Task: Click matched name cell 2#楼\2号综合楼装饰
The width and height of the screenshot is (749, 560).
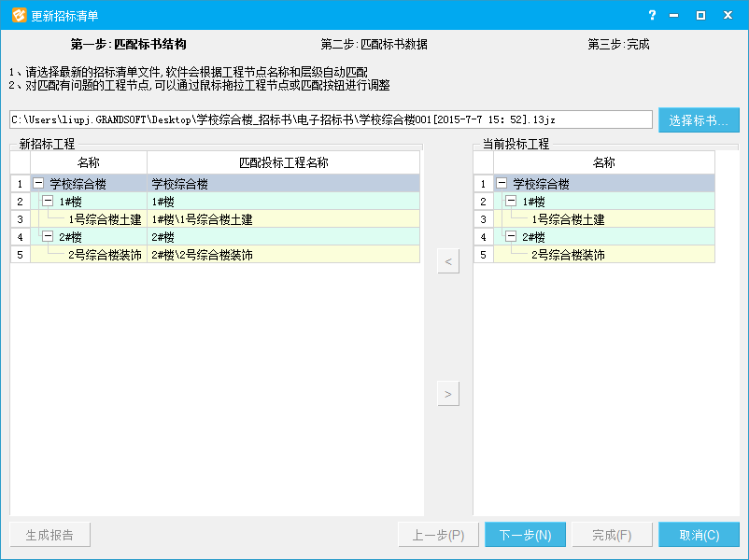Action: [202, 255]
